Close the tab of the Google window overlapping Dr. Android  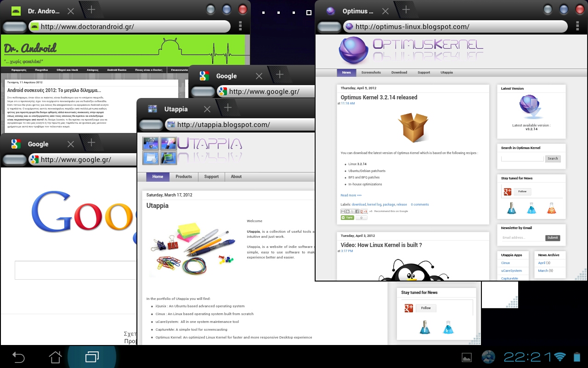pos(259,76)
